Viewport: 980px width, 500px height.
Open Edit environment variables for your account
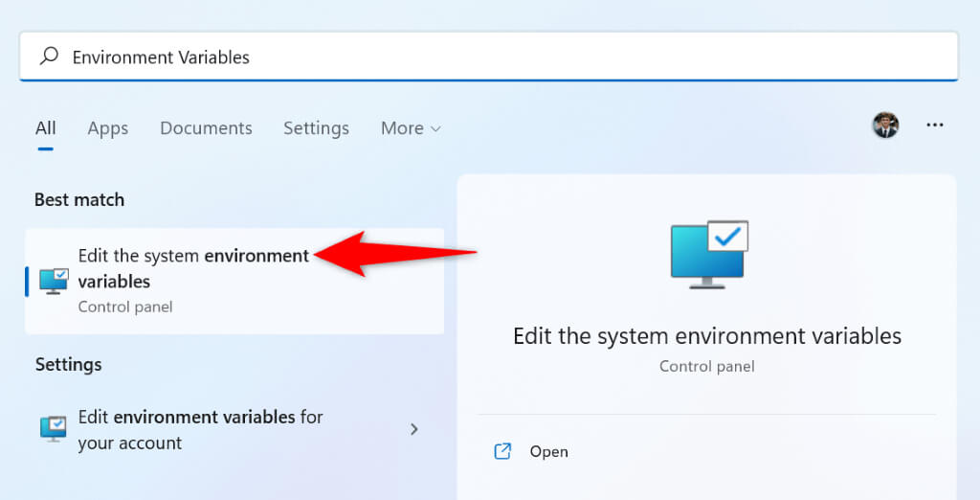(234, 429)
